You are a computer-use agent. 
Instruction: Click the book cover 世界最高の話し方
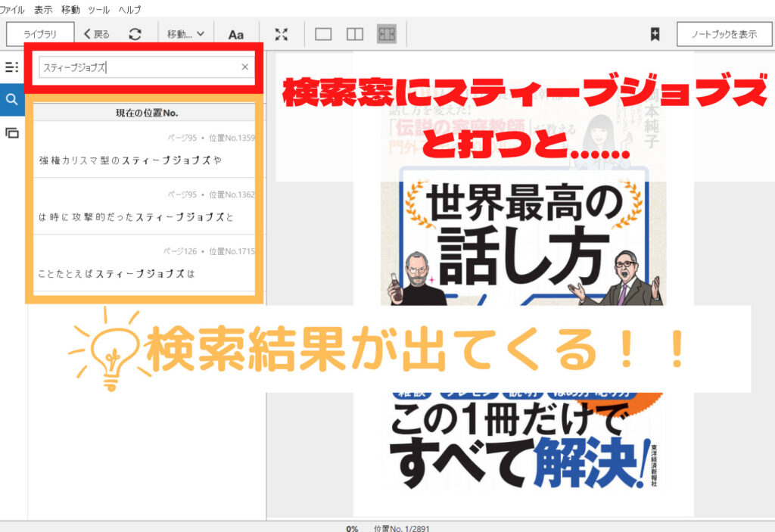click(524, 285)
